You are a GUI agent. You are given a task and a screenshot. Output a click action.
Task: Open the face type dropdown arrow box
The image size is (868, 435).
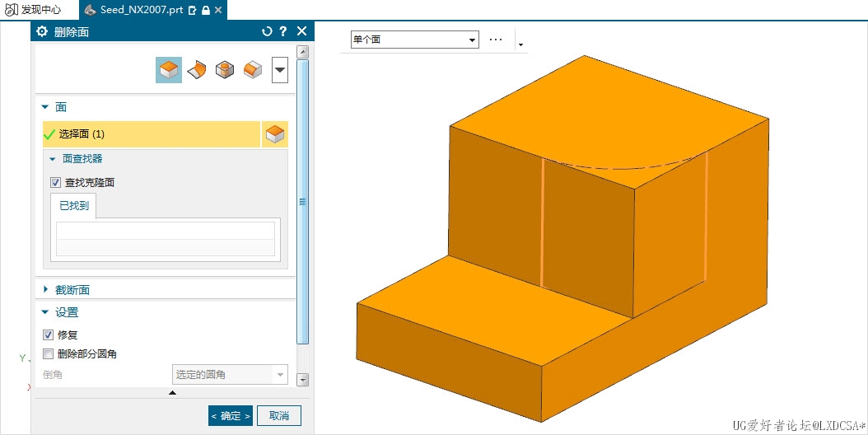[x=280, y=70]
